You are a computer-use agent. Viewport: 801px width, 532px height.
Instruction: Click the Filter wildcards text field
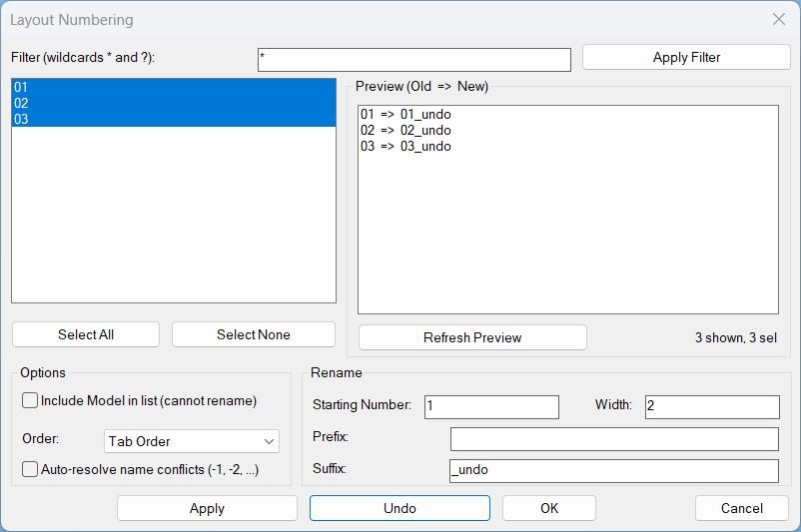(x=413, y=59)
